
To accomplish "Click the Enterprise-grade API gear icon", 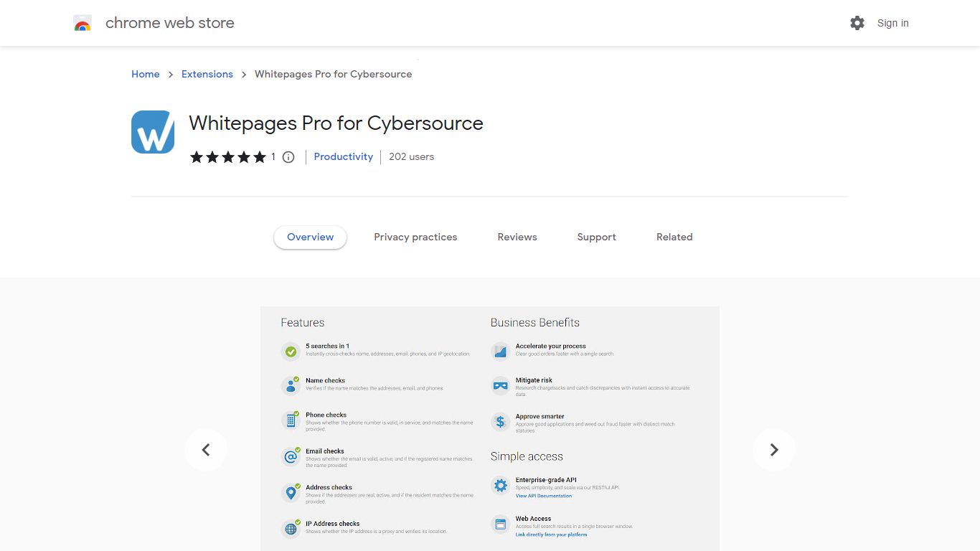I will pos(500,486).
